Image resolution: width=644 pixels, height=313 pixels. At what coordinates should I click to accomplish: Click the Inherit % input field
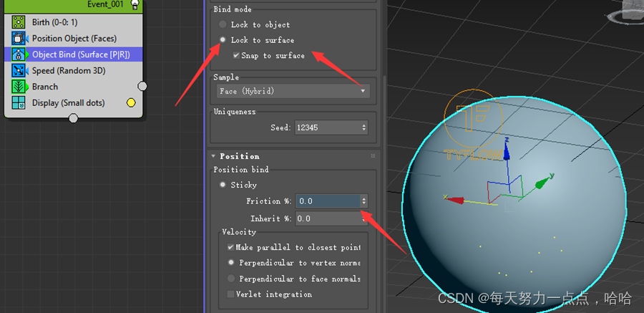click(328, 218)
